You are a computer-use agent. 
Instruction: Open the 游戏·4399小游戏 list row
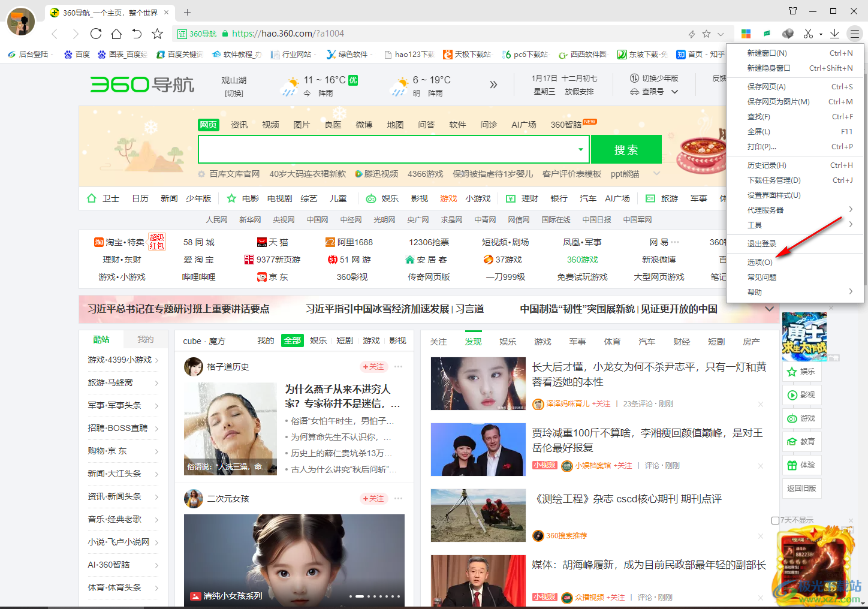(x=123, y=360)
